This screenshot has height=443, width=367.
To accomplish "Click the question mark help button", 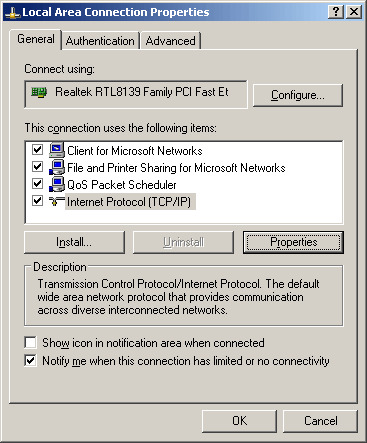I will (x=336, y=12).
